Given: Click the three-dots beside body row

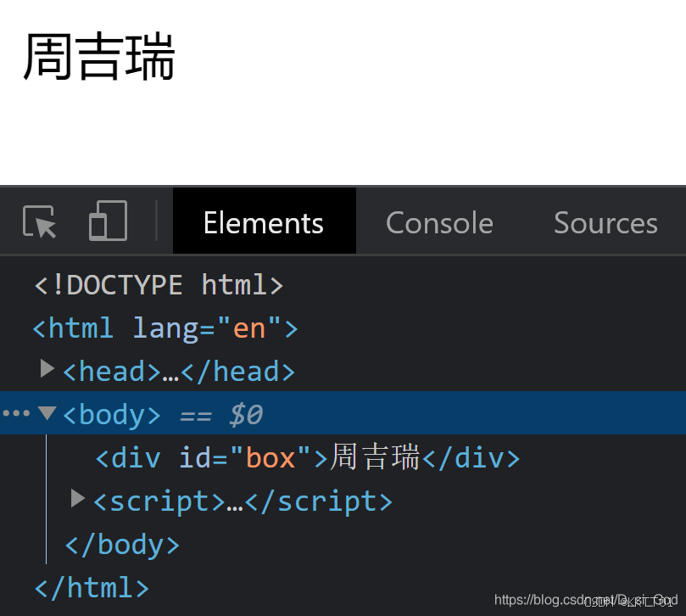Looking at the screenshot, I should pos(16,413).
